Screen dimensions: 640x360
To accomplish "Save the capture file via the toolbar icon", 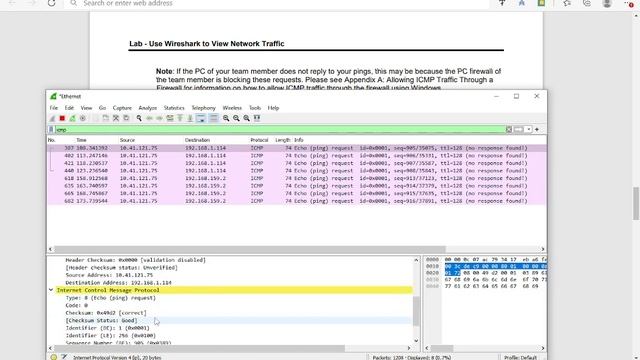I will [106, 118].
